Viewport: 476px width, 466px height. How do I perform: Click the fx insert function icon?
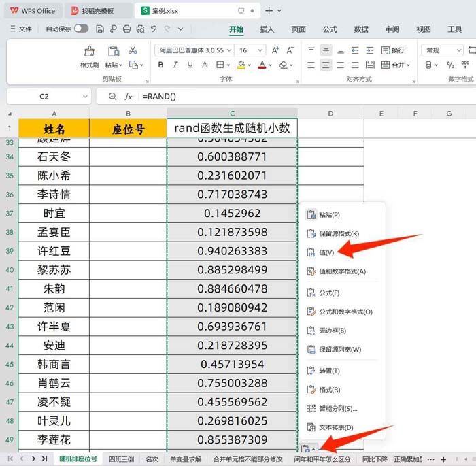pyautogui.click(x=128, y=97)
